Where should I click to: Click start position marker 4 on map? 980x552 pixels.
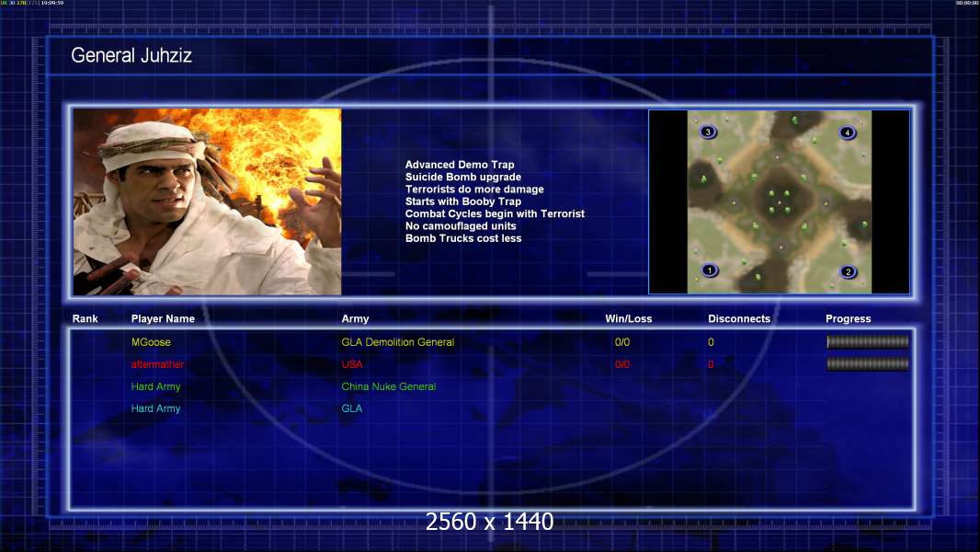(x=847, y=132)
